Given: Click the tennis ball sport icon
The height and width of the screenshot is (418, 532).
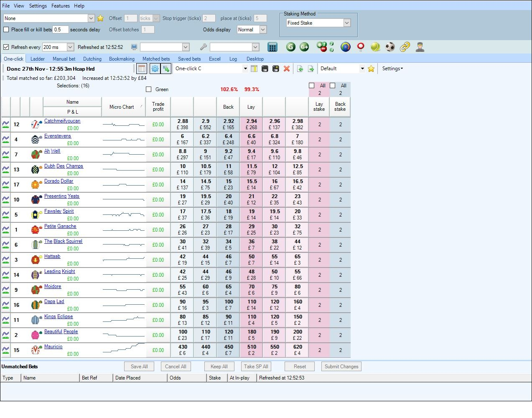Looking at the screenshot, I should (375, 47).
